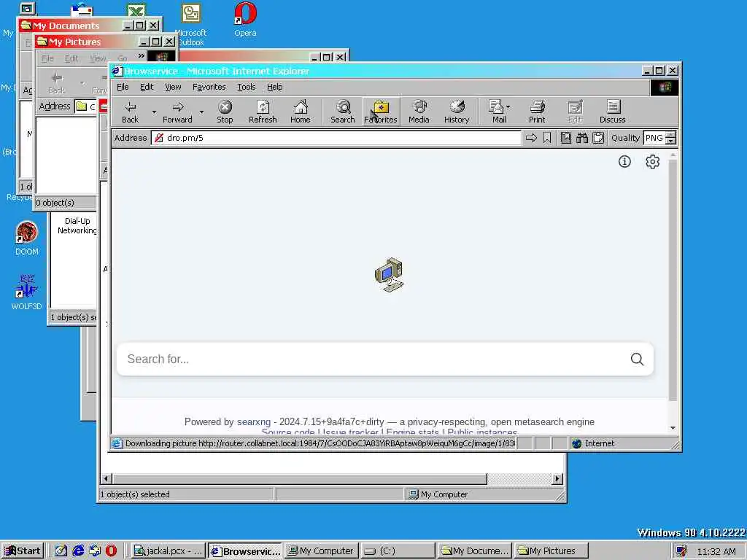Refresh the current page
The image size is (747, 560).
[x=263, y=112]
